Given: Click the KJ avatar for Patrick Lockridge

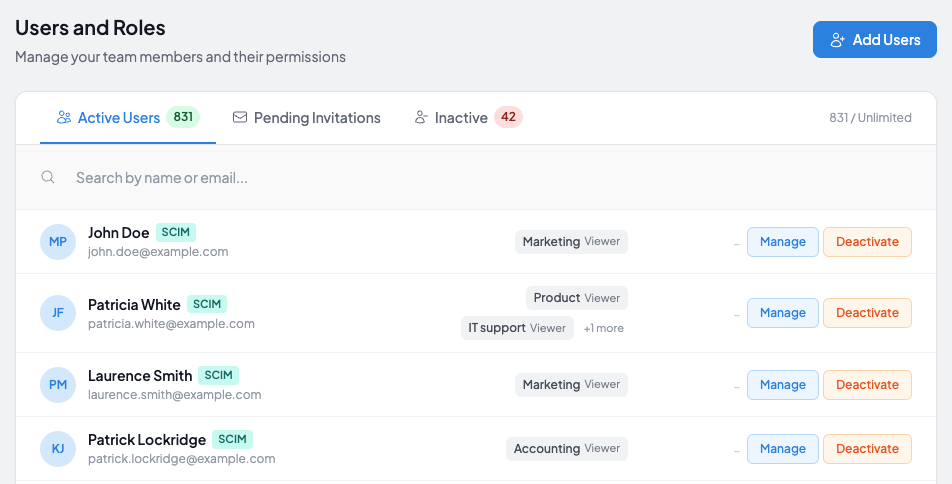Looking at the screenshot, I should coord(58,449).
